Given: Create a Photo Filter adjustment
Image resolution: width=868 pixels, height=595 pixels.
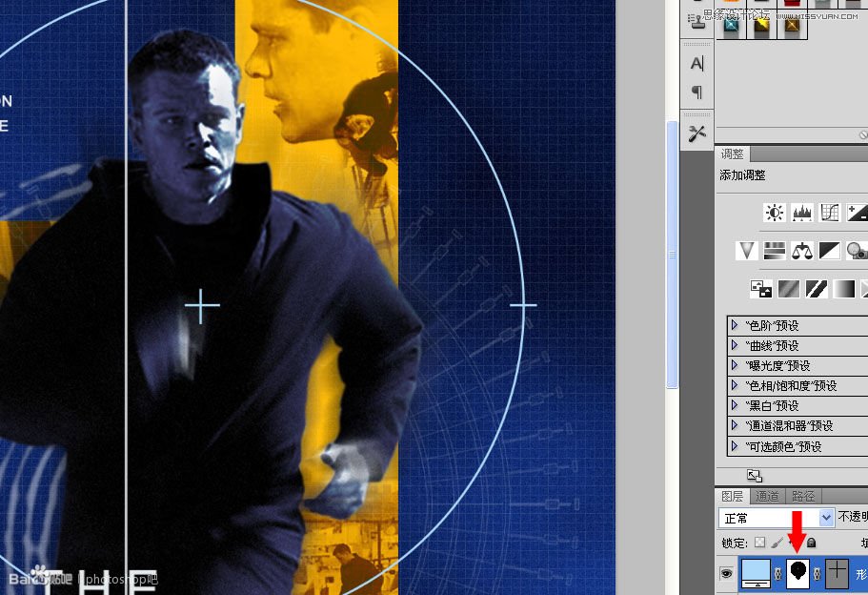Looking at the screenshot, I should pos(856,250).
